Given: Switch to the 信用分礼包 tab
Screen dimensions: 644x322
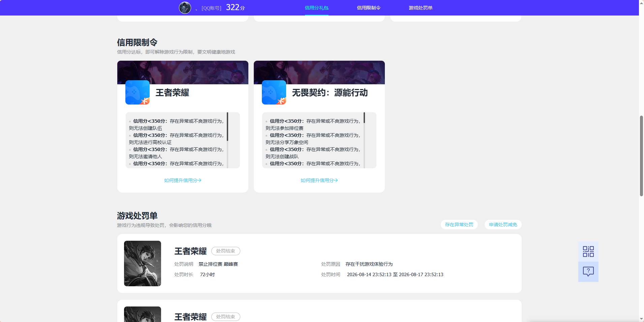Looking at the screenshot, I should tap(316, 8).
